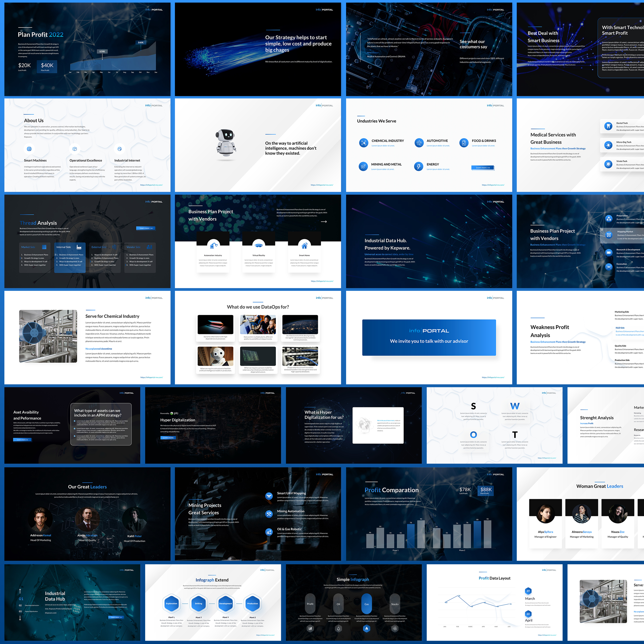Click the Oil drop icon in Simple Infograph
The width and height of the screenshot is (644, 644).
[x=338, y=629]
